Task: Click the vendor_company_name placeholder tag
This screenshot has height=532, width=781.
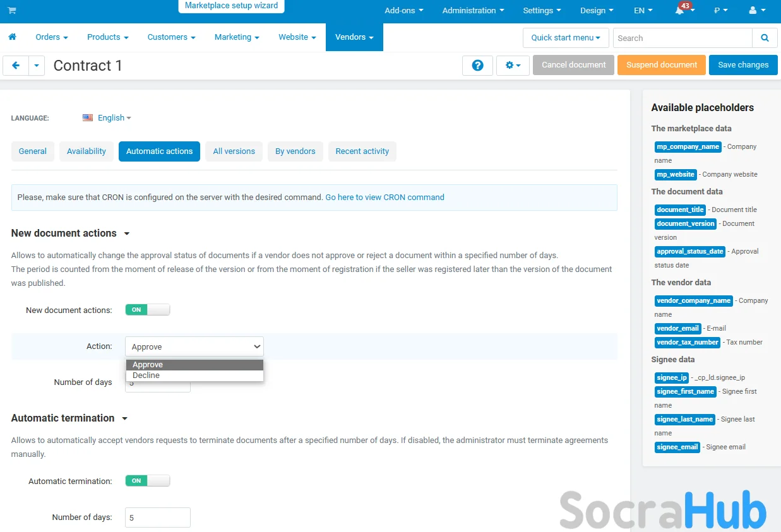Action: [694, 300]
